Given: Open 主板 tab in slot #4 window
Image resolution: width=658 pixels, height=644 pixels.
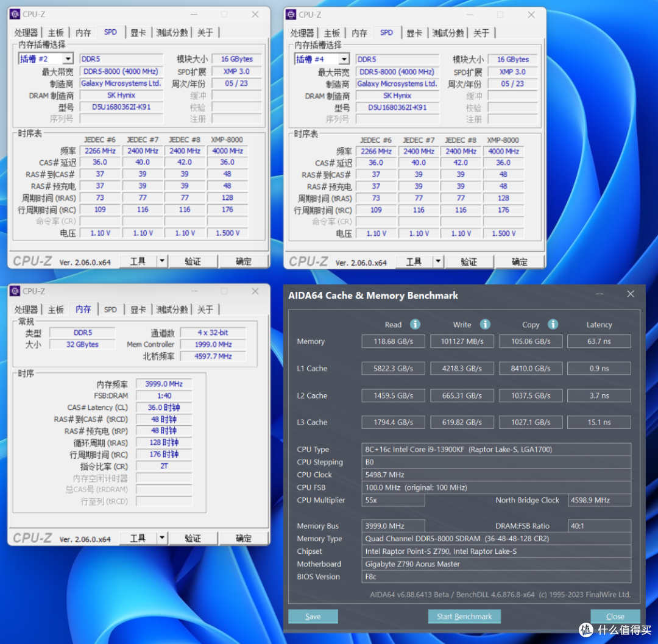Looking at the screenshot, I should click(331, 33).
